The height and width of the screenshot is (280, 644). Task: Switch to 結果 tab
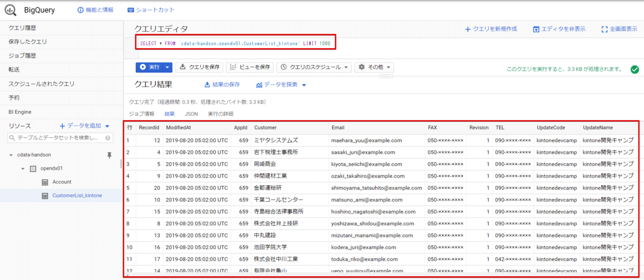coord(170,114)
